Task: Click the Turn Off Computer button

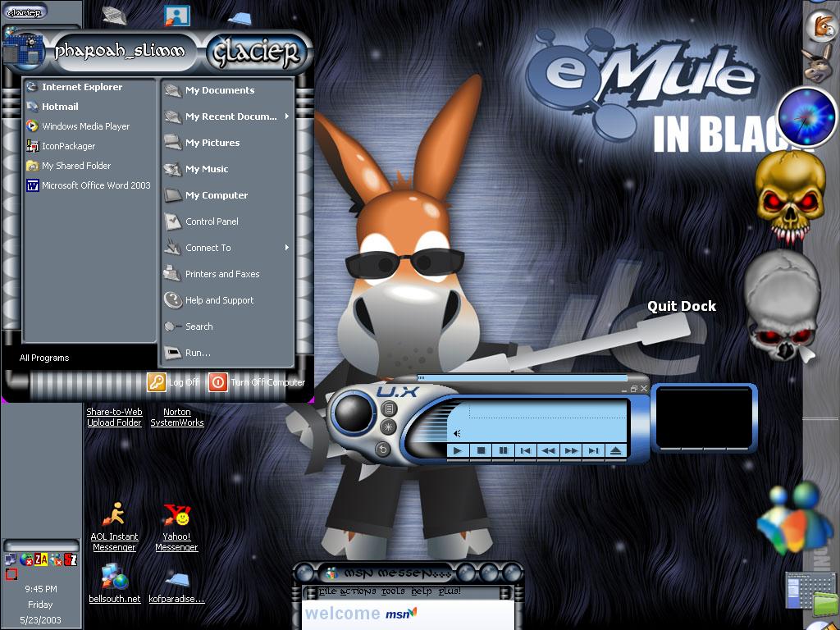Action: coord(257,382)
